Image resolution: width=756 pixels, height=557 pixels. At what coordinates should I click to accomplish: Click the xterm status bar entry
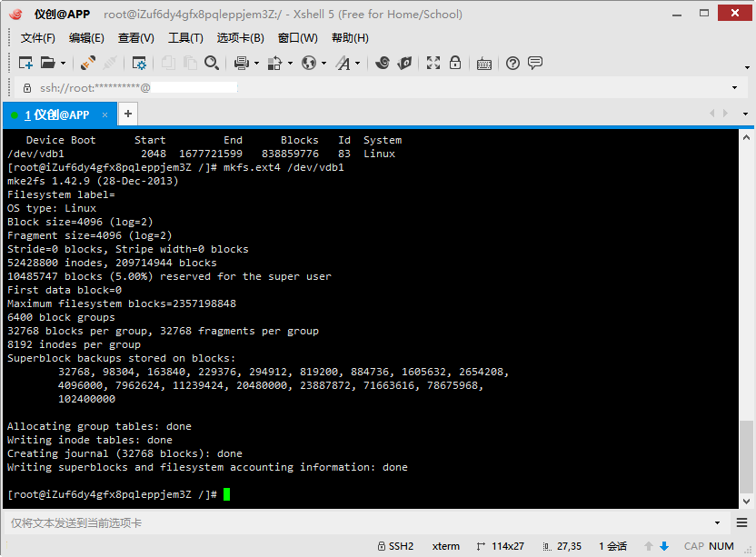click(445, 546)
